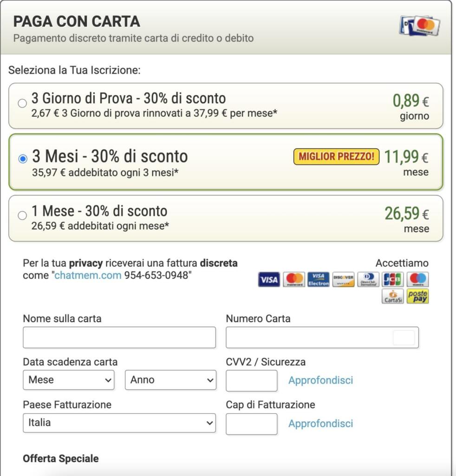This screenshot has height=476, width=456.
Task: Expand the Paese Fatturazione country dropdown
Action: [x=119, y=423]
